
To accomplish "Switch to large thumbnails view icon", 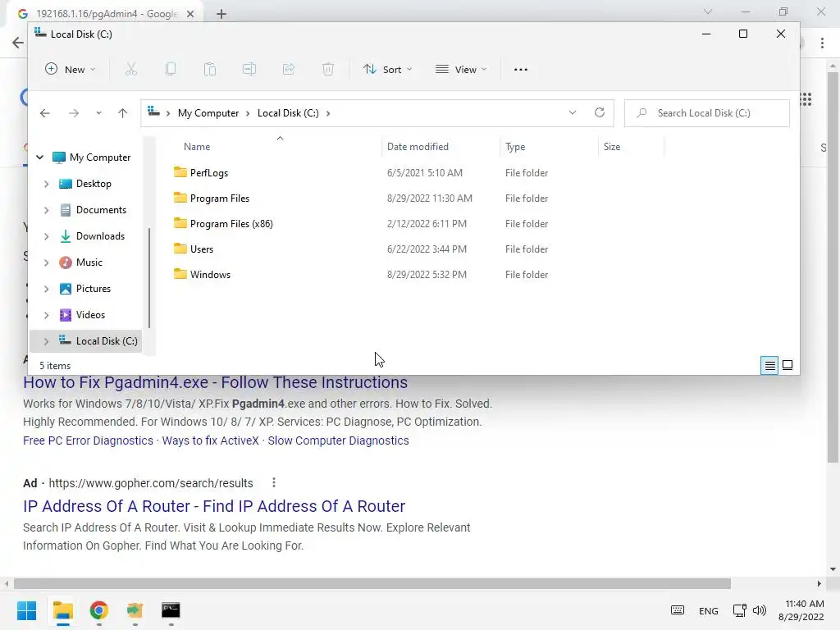I will (x=787, y=365).
